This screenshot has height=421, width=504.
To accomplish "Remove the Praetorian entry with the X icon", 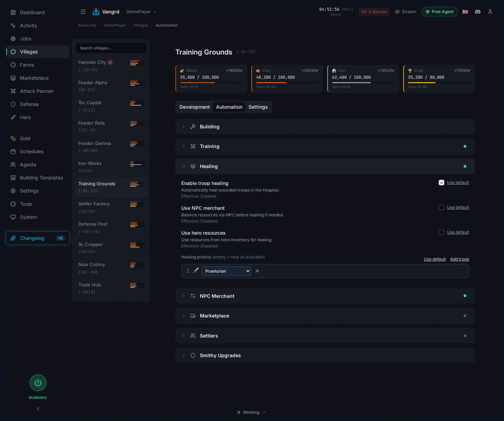I will tap(257, 271).
